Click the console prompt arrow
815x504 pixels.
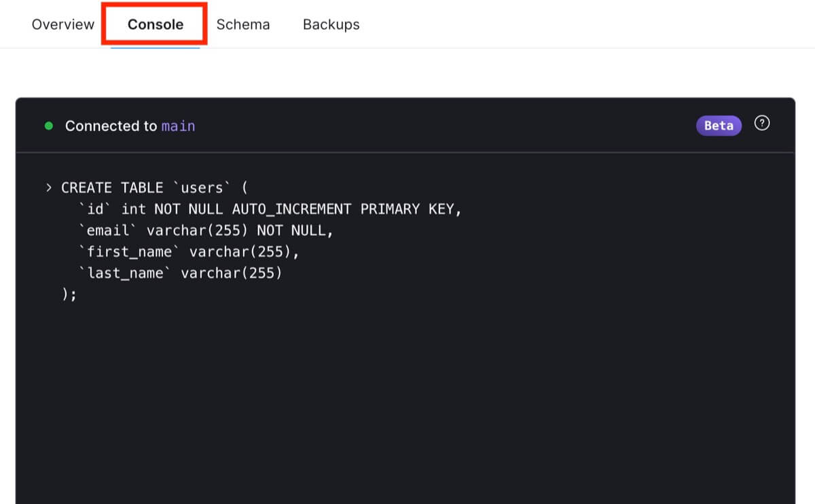(48, 187)
